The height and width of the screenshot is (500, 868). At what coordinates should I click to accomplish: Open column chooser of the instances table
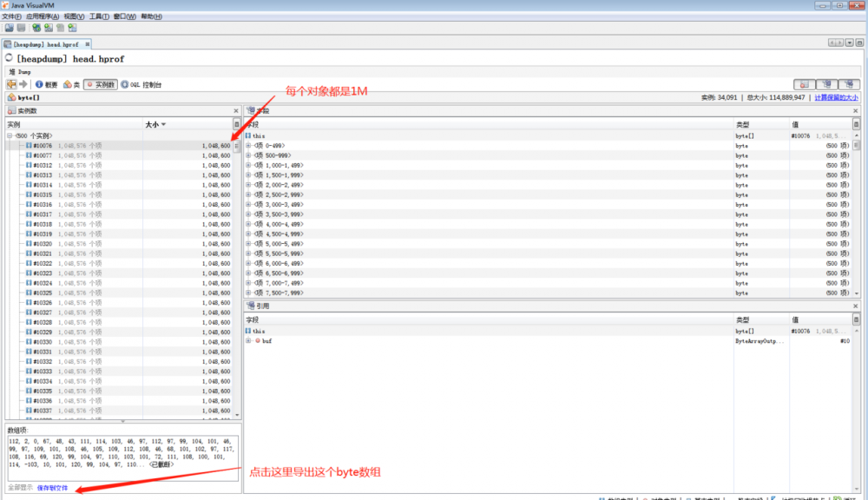click(236, 124)
